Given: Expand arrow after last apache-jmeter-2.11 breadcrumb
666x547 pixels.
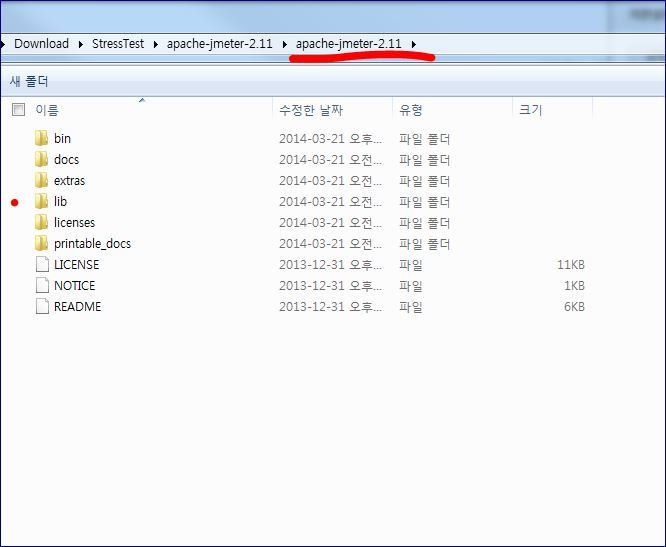Looking at the screenshot, I should pyautogui.click(x=414, y=44).
